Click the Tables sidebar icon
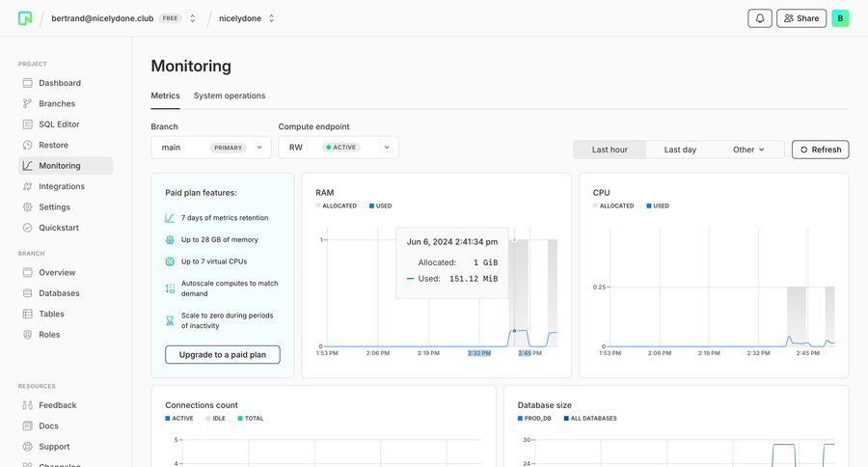 click(28, 314)
